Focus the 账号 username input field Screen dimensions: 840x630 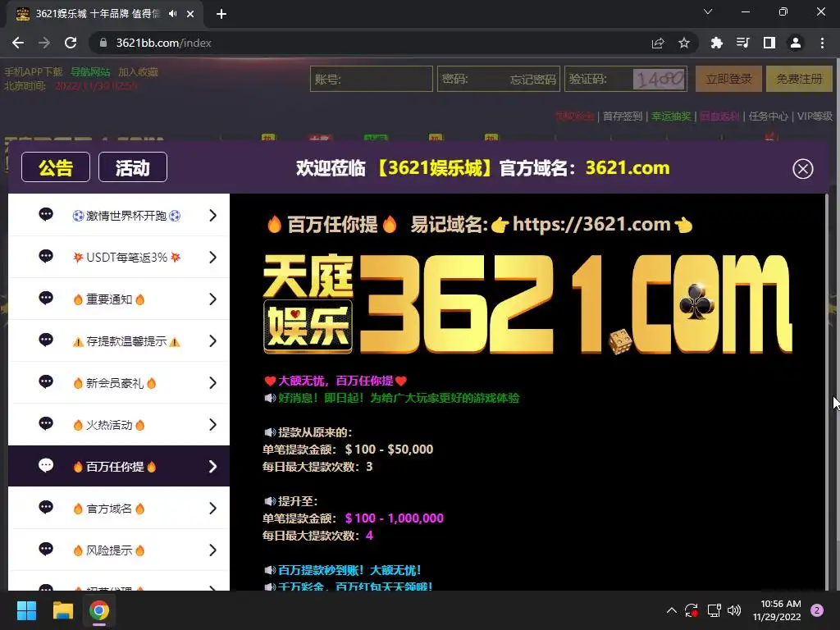click(x=372, y=79)
